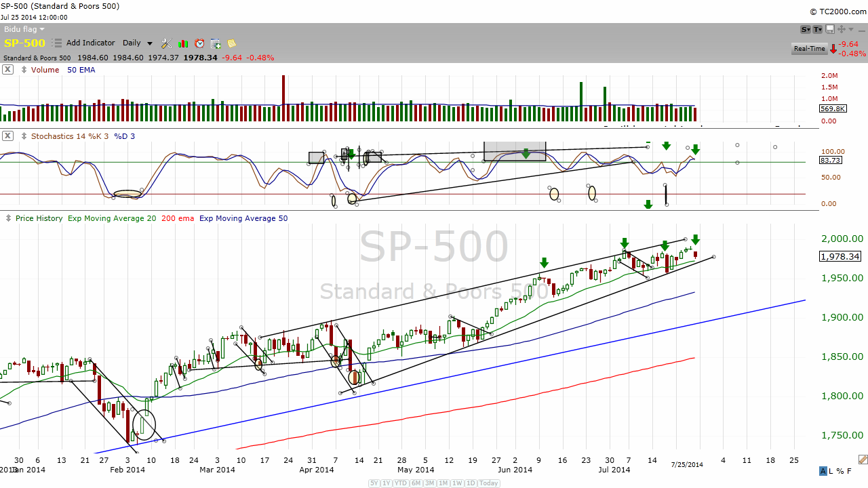
Task: Open the yellow notes icon
Action: [232, 43]
